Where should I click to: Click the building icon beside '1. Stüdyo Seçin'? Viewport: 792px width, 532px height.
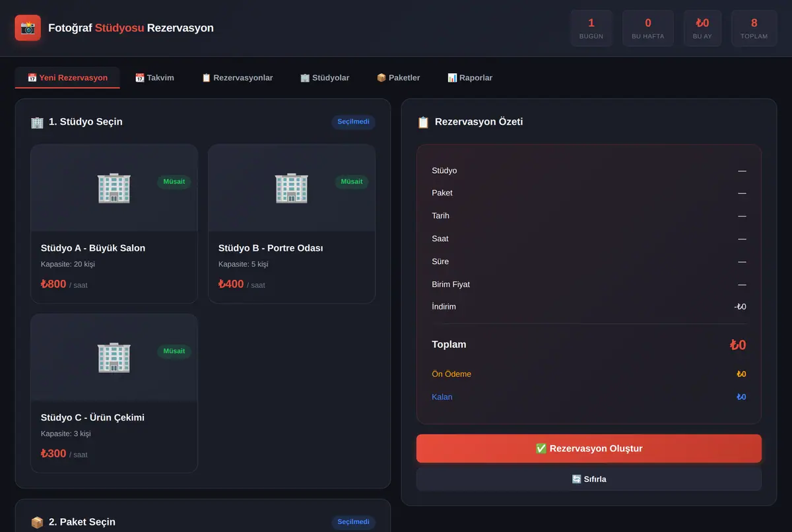pyautogui.click(x=37, y=122)
